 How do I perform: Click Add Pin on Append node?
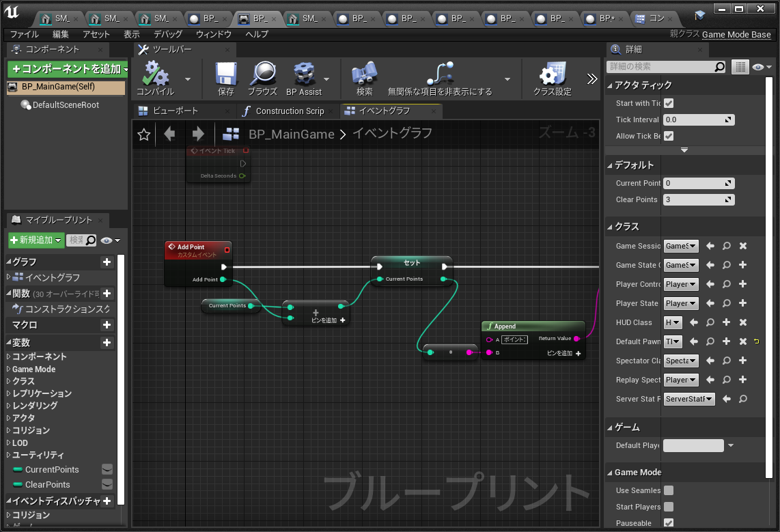click(x=563, y=353)
